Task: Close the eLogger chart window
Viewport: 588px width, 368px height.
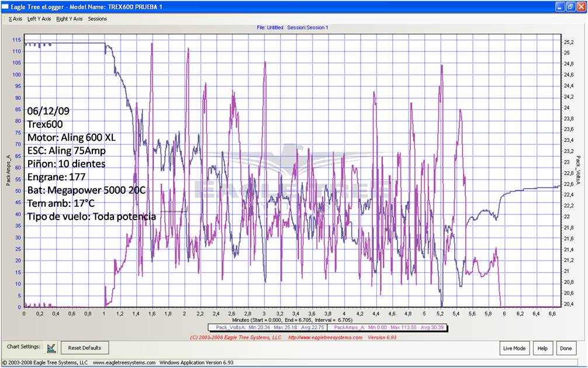Action: tap(580, 6)
